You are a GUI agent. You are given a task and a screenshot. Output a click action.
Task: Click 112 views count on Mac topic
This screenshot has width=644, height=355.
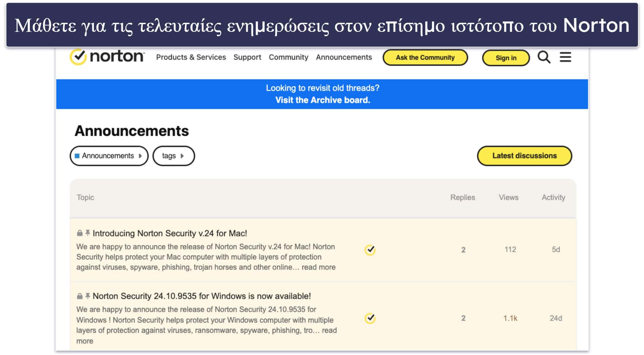pos(510,249)
